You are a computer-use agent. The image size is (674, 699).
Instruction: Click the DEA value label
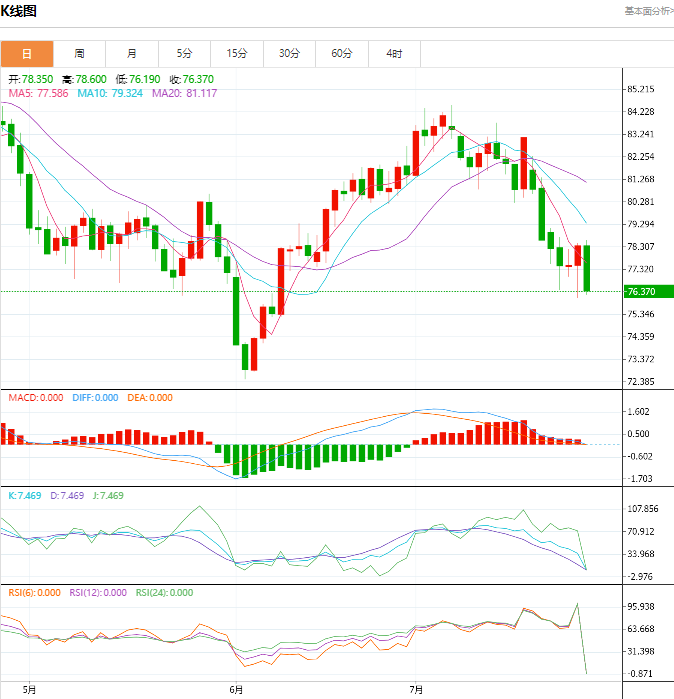tap(148, 398)
